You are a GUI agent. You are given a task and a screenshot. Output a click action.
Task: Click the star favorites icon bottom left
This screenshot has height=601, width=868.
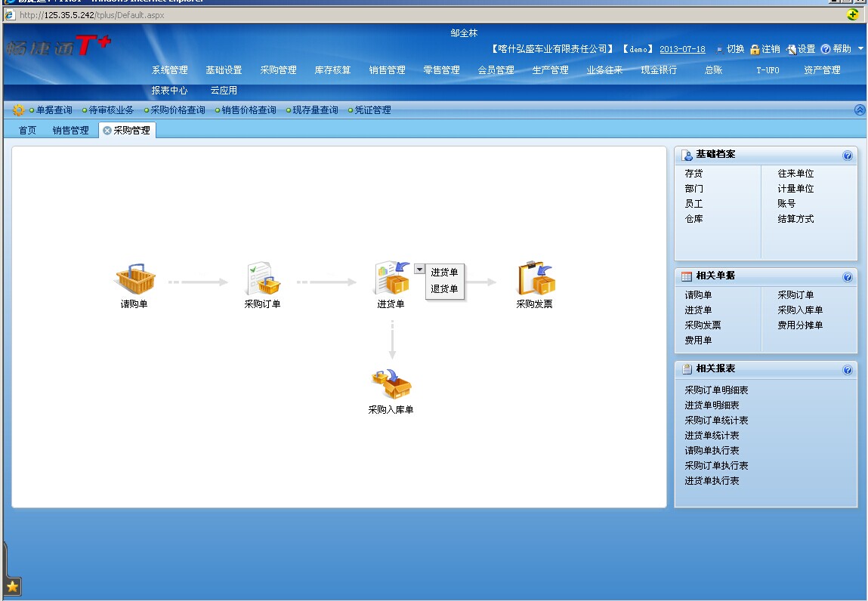pos(12,587)
